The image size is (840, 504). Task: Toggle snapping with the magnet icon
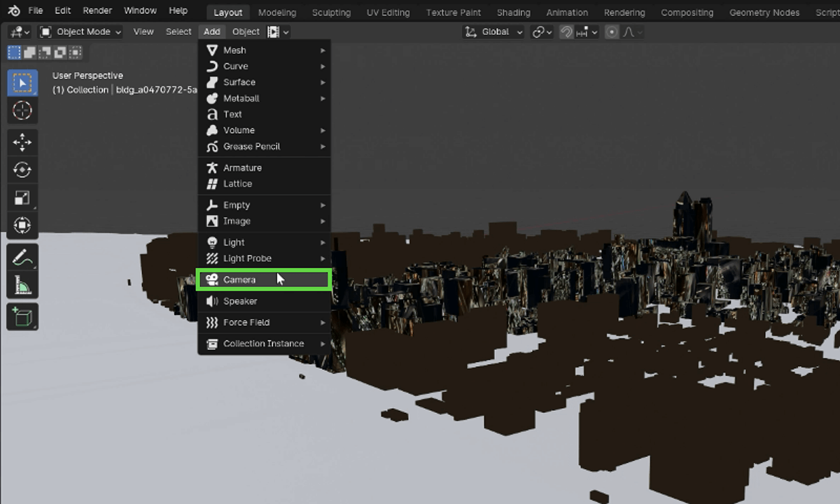[x=566, y=32]
